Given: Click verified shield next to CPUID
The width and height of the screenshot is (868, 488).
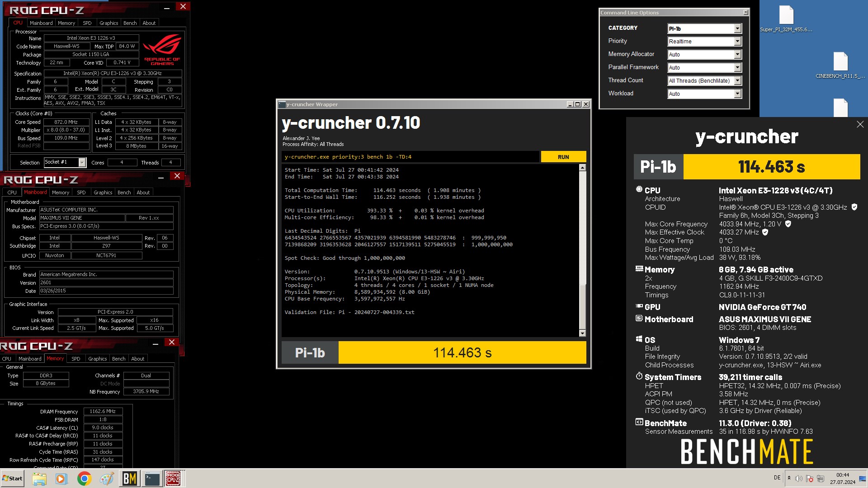Looking at the screenshot, I should (854, 207).
